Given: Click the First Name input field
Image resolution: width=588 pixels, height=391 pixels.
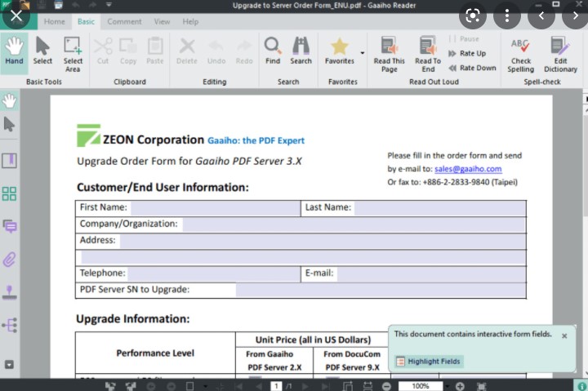Looking at the screenshot, I should 216,208.
